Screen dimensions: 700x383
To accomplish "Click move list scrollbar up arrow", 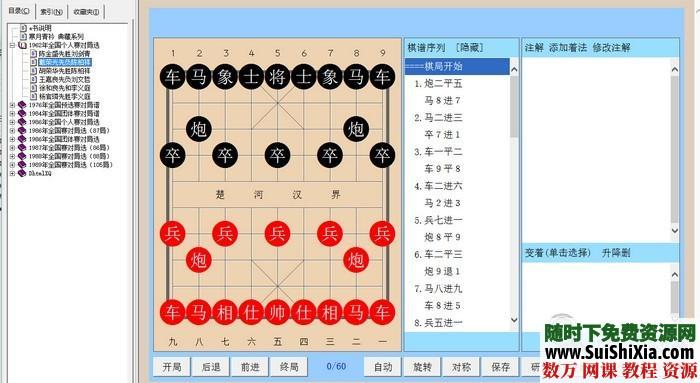I will click(514, 70).
